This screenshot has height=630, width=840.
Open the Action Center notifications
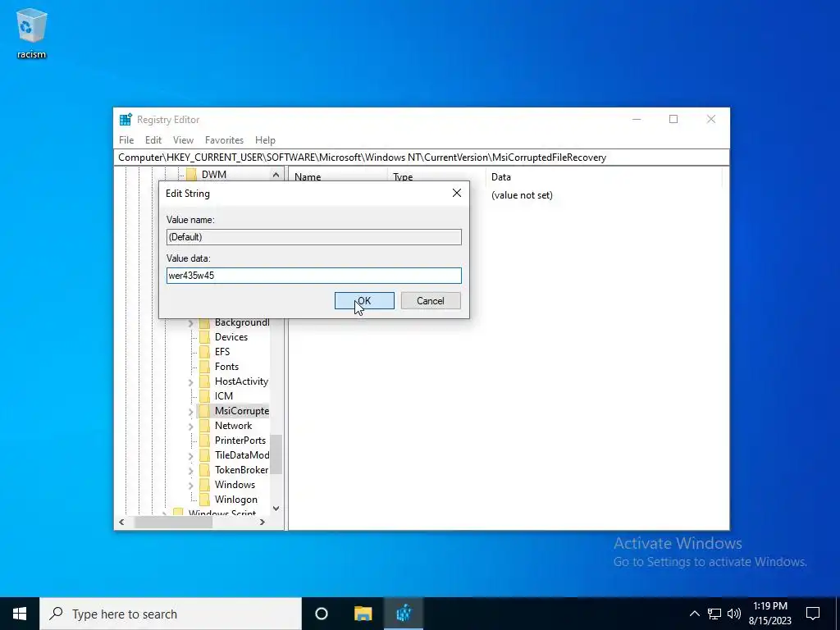pos(813,614)
